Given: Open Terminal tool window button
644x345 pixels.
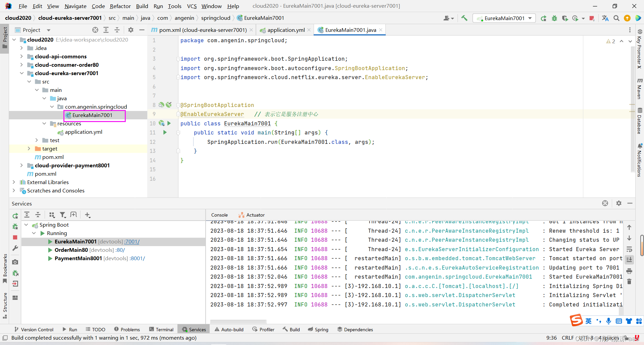Looking at the screenshot, I should pos(161,330).
